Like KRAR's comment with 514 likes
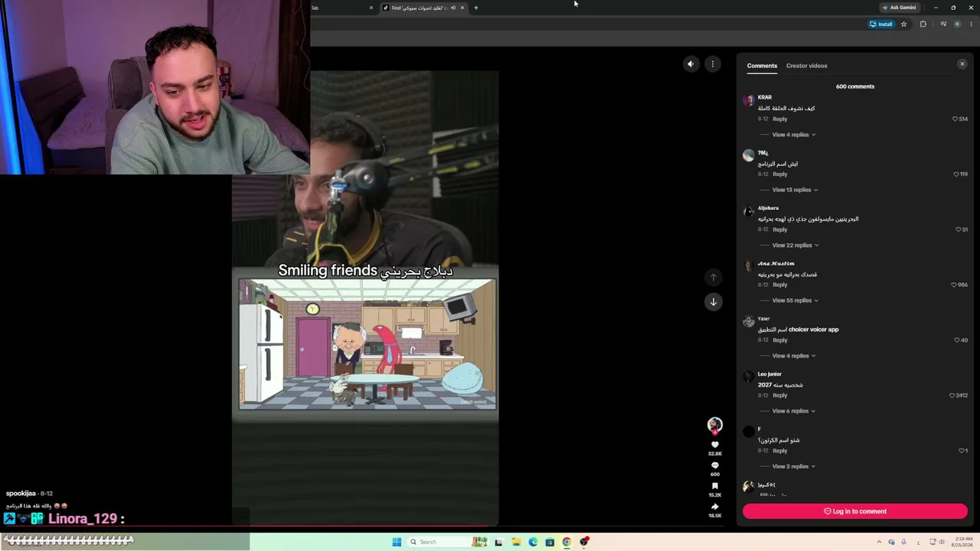Viewport: 980px width, 551px height. click(955, 119)
